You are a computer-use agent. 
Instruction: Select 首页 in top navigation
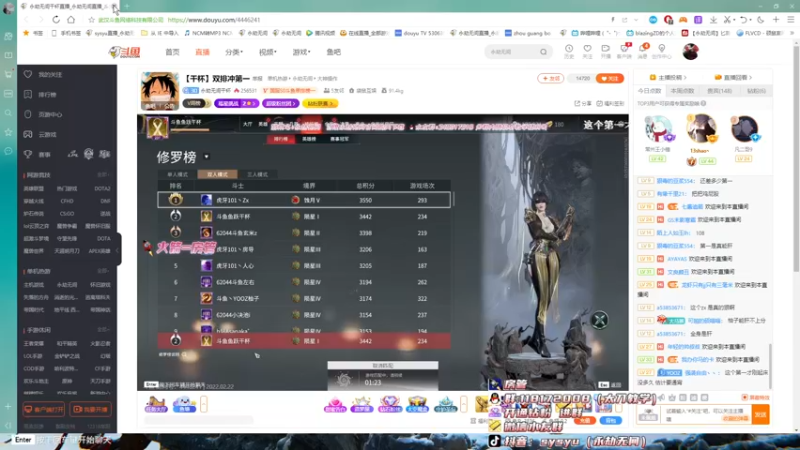[x=172, y=52]
